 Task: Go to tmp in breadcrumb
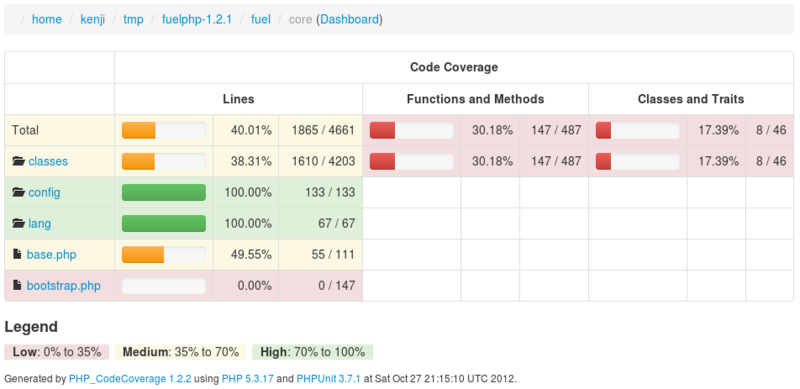pos(134,19)
